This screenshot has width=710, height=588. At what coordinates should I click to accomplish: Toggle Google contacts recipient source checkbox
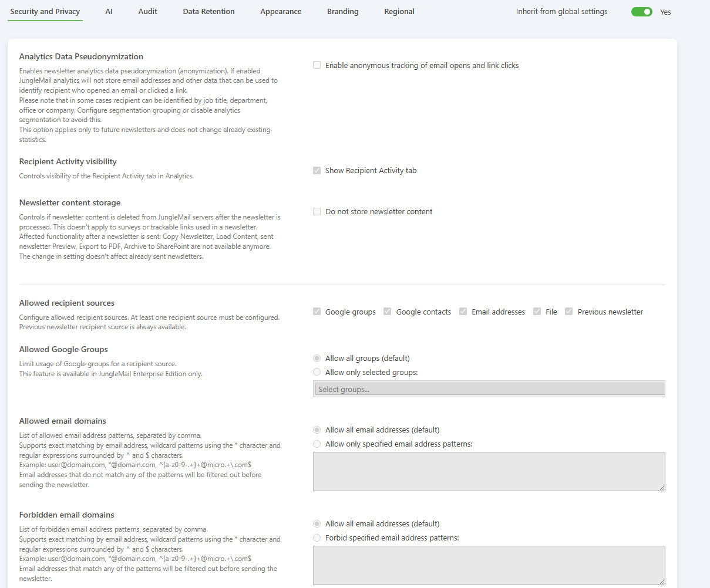(388, 312)
